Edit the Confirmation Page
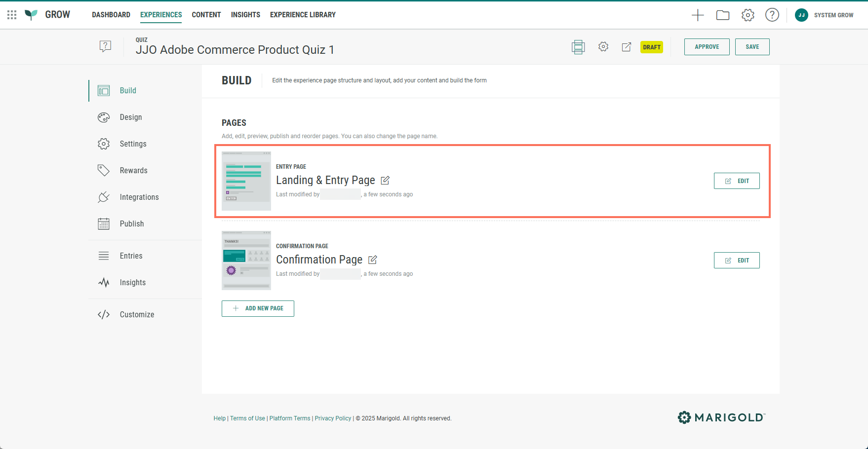 (x=736, y=261)
